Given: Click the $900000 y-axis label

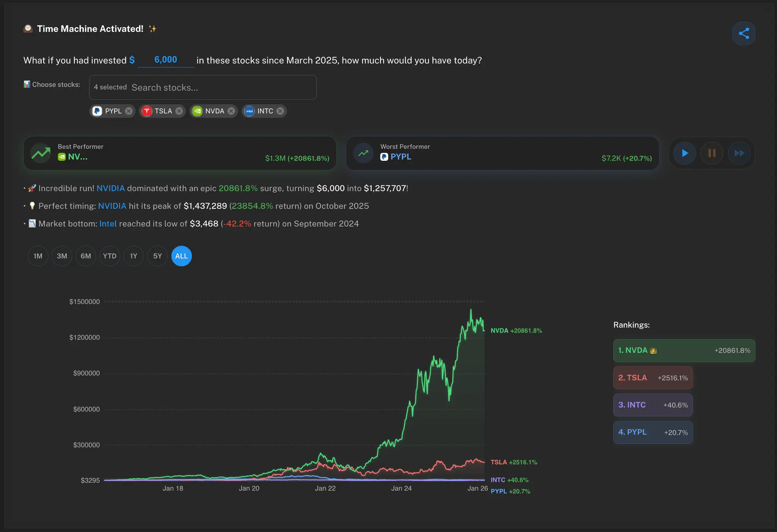Looking at the screenshot, I should (87, 373).
